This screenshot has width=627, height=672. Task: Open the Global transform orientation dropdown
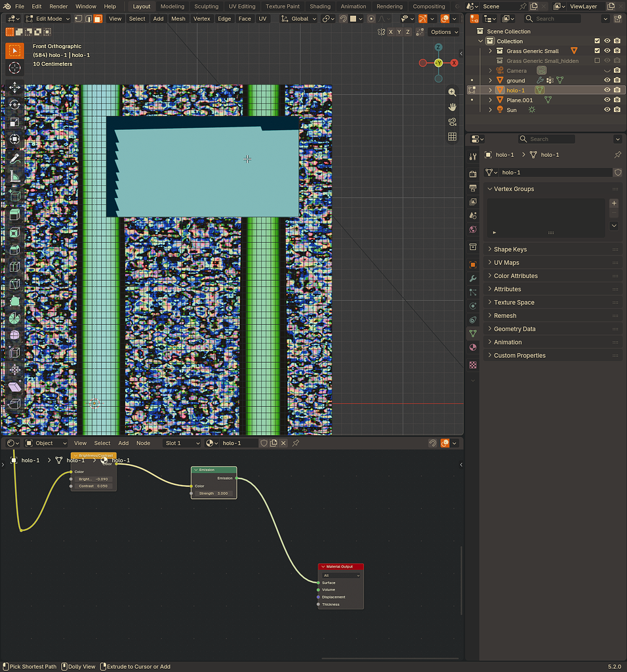tap(298, 19)
